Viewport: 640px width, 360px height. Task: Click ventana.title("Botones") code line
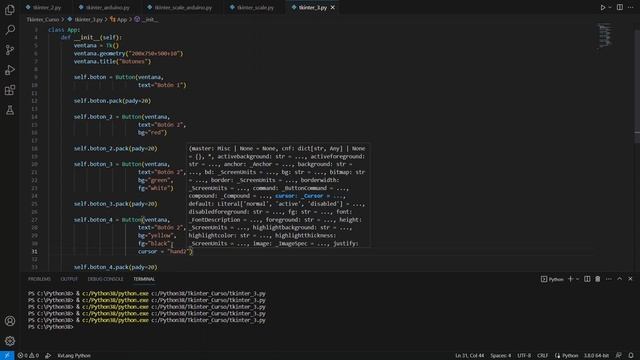[112, 62]
